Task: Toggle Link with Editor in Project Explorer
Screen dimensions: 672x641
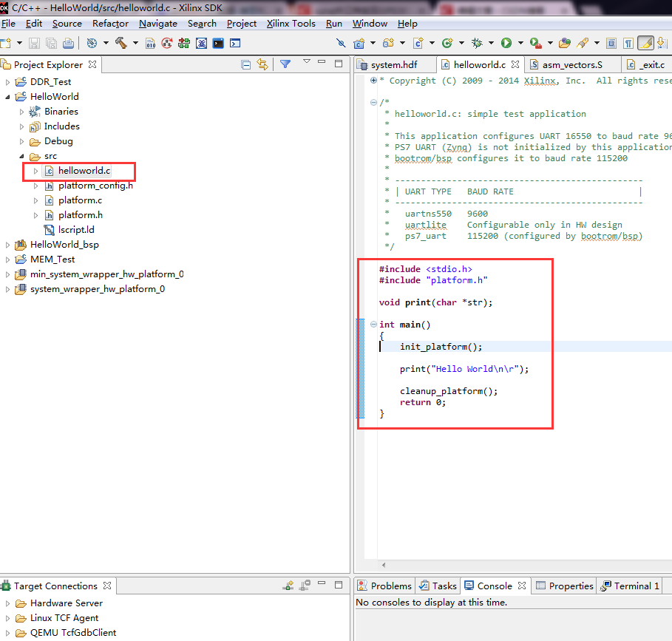Action: pos(262,65)
